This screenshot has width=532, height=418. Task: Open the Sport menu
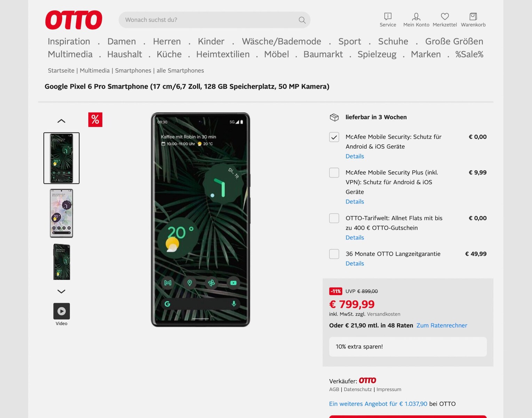(x=350, y=41)
